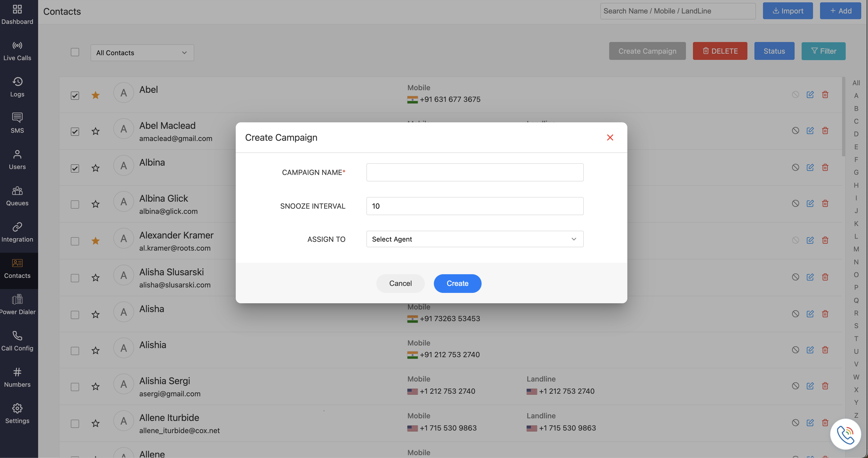
Task: Check the Alexander Kramer checkbox
Action: point(75,241)
